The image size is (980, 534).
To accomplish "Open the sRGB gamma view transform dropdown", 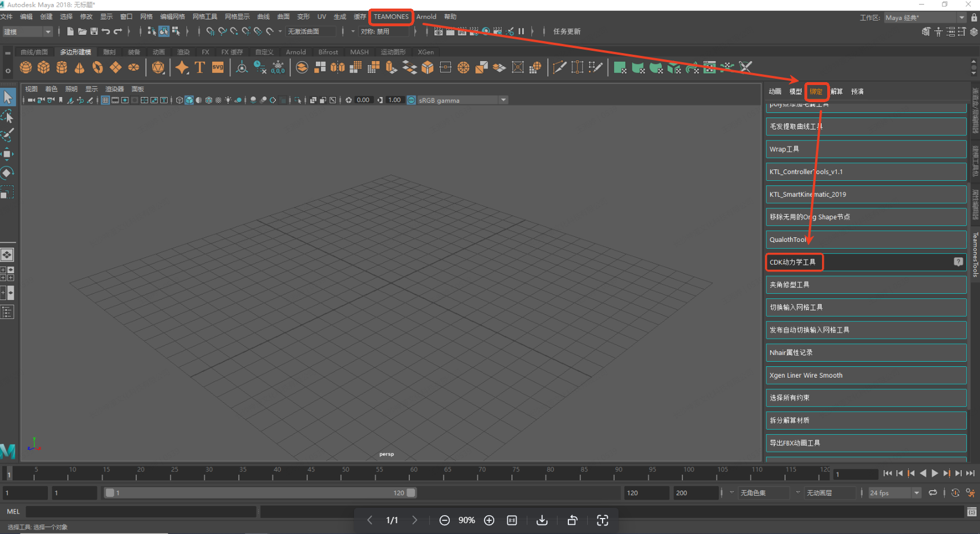I will 503,100.
